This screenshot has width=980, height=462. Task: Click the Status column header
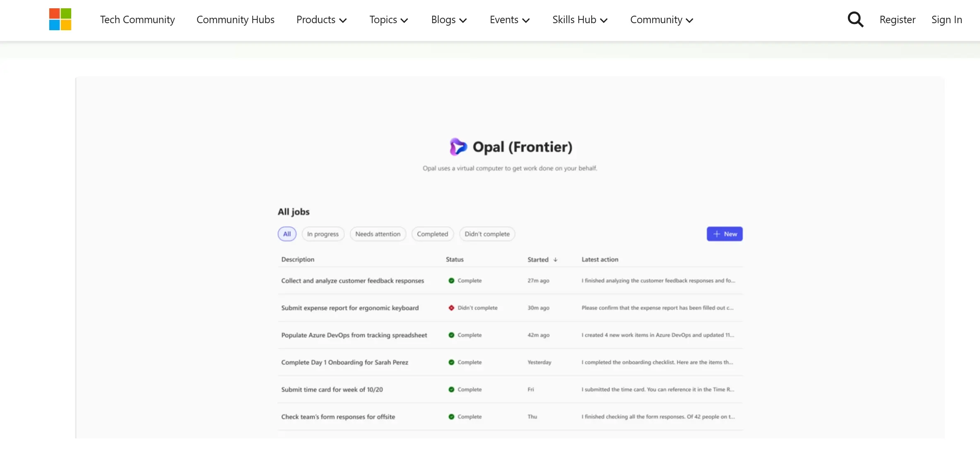[x=455, y=260]
